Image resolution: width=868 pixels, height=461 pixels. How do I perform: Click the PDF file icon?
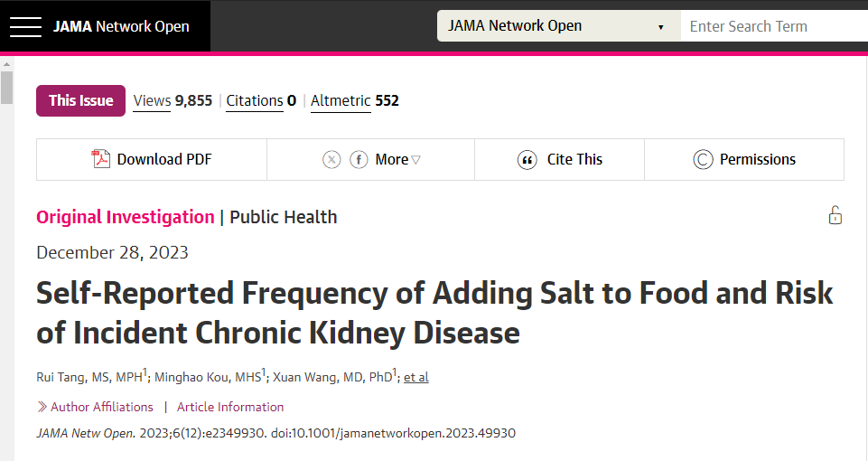[x=101, y=159]
